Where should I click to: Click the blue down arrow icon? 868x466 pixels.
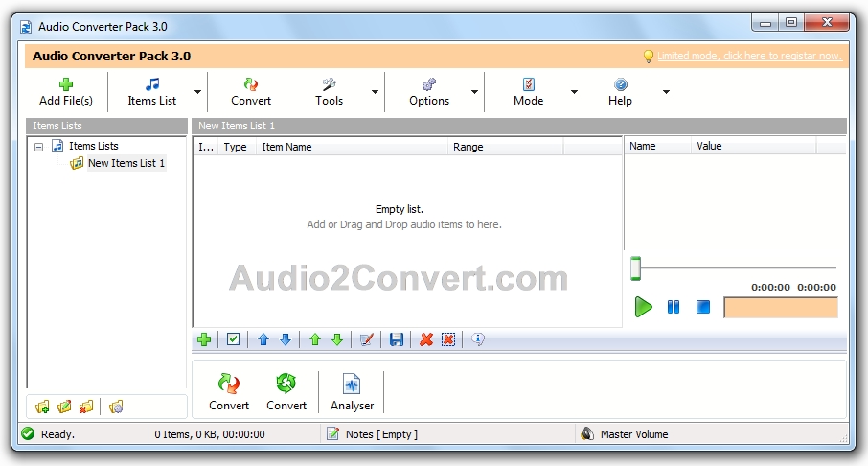click(x=286, y=339)
